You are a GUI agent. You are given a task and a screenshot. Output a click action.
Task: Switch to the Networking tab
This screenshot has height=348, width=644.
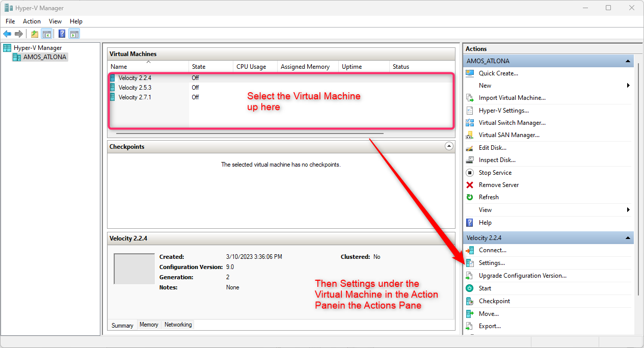click(x=178, y=325)
